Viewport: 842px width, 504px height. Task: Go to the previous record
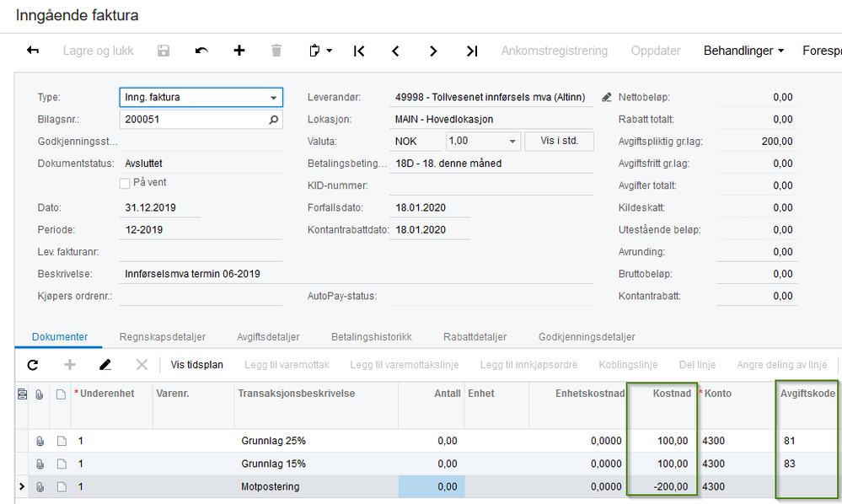[x=396, y=51]
